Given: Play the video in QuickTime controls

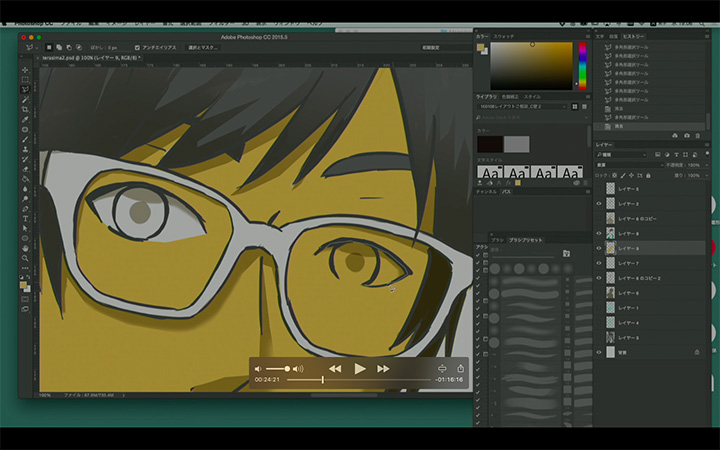Looking at the screenshot, I should click(360, 368).
